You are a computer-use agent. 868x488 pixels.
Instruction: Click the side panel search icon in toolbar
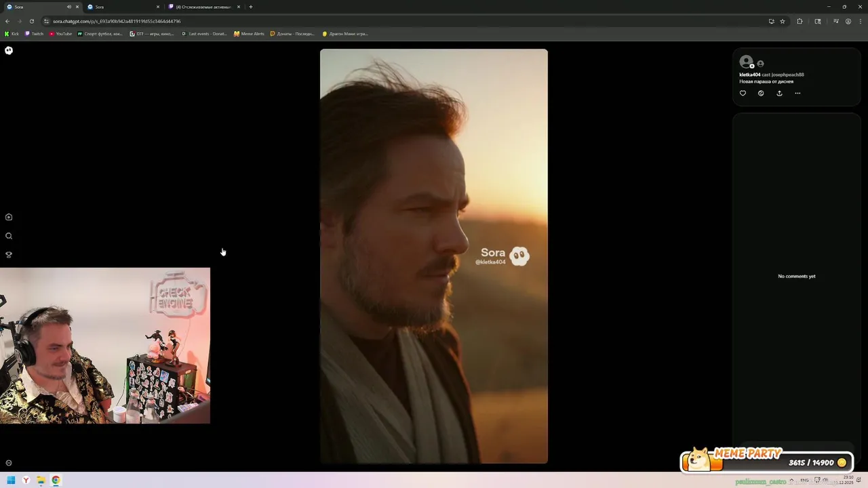pos(818,21)
